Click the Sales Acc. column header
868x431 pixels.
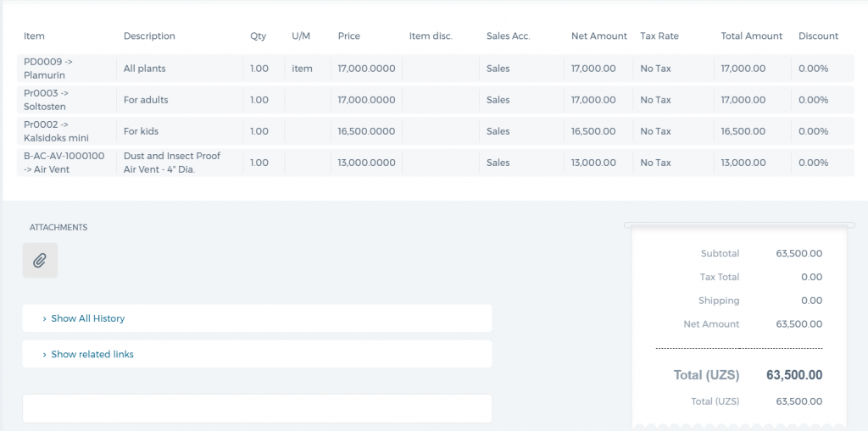509,36
